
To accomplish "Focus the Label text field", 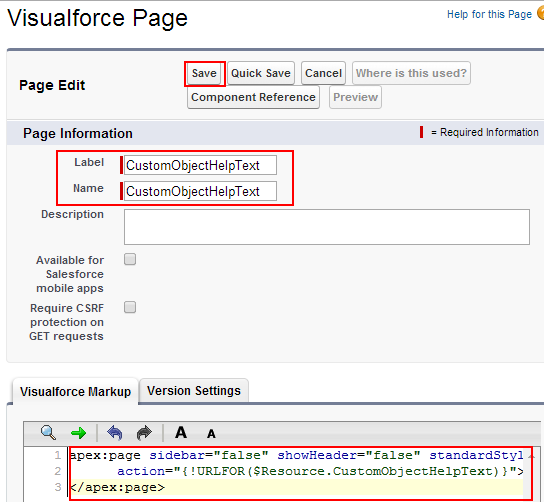I will pyautogui.click(x=201, y=165).
